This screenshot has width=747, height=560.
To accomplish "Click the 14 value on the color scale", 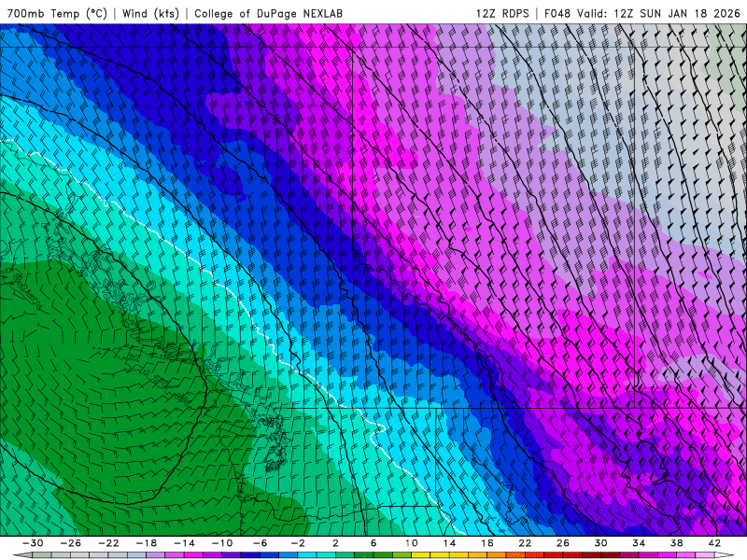I will click(449, 543).
